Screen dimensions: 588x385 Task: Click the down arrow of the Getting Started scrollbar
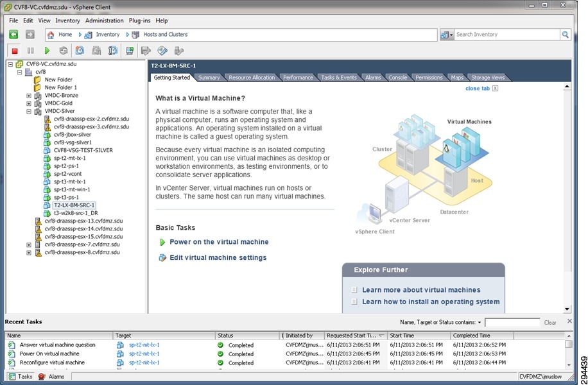point(567,309)
